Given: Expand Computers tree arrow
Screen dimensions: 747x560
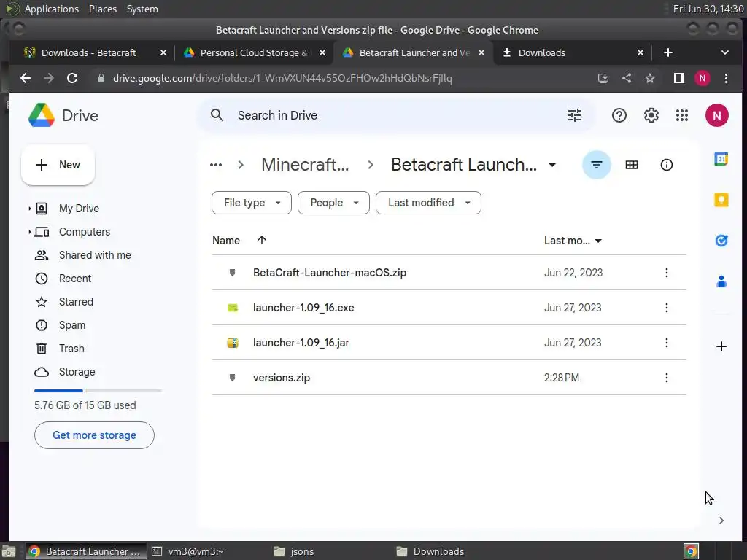Looking at the screenshot, I should 29,232.
